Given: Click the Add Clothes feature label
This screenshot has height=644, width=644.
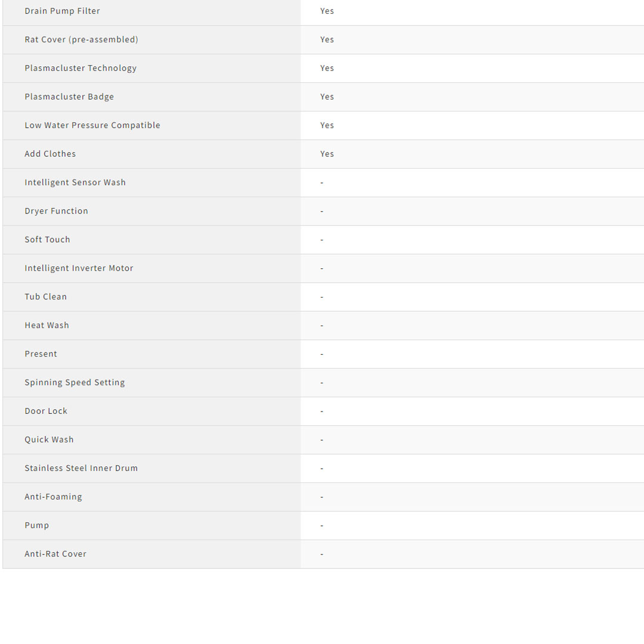Looking at the screenshot, I should point(50,154).
